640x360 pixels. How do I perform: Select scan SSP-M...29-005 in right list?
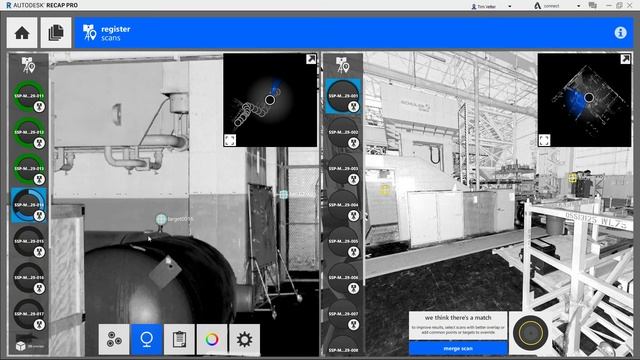click(x=343, y=242)
